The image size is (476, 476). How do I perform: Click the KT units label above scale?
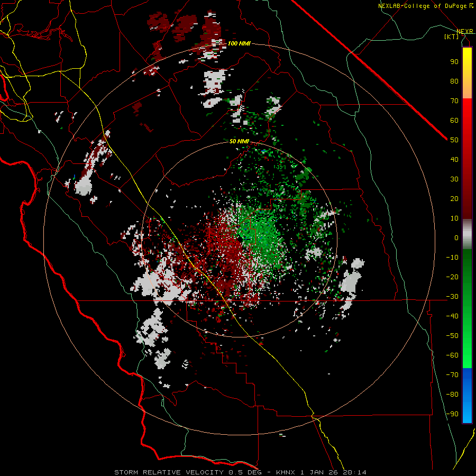point(452,36)
